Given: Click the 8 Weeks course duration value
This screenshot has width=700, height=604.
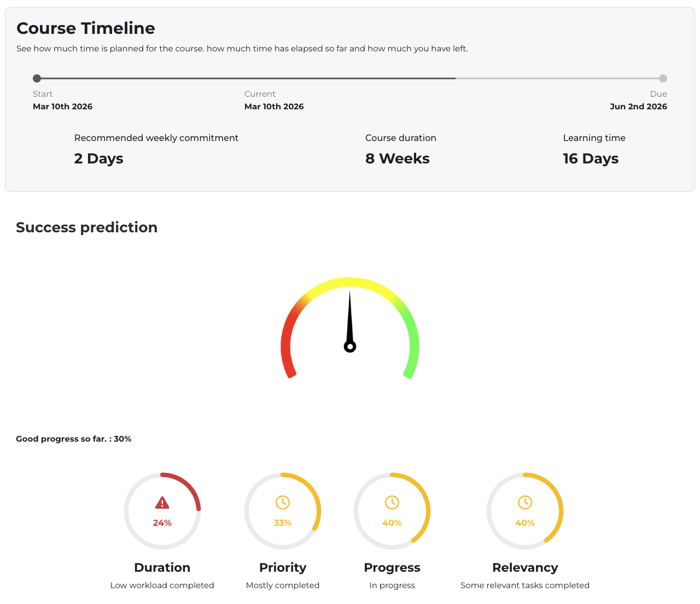Looking at the screenshot, I should tap(397, 158).
